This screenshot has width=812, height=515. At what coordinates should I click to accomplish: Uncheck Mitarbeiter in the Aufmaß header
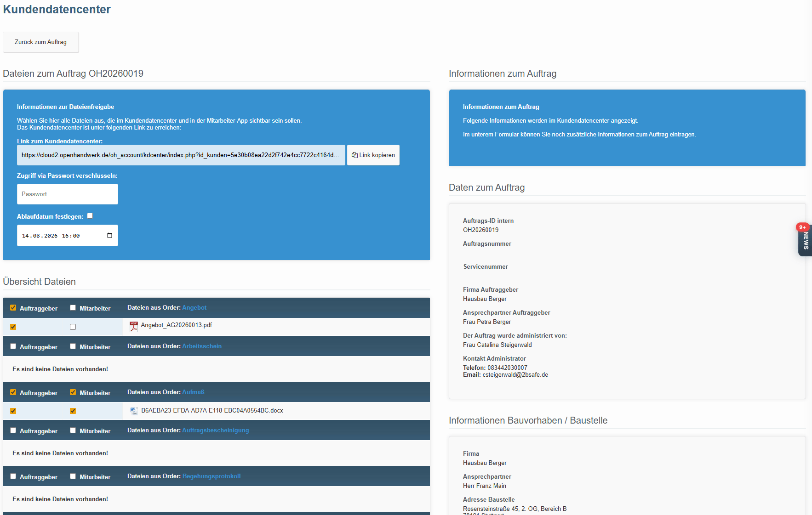(x=73, y=392)
